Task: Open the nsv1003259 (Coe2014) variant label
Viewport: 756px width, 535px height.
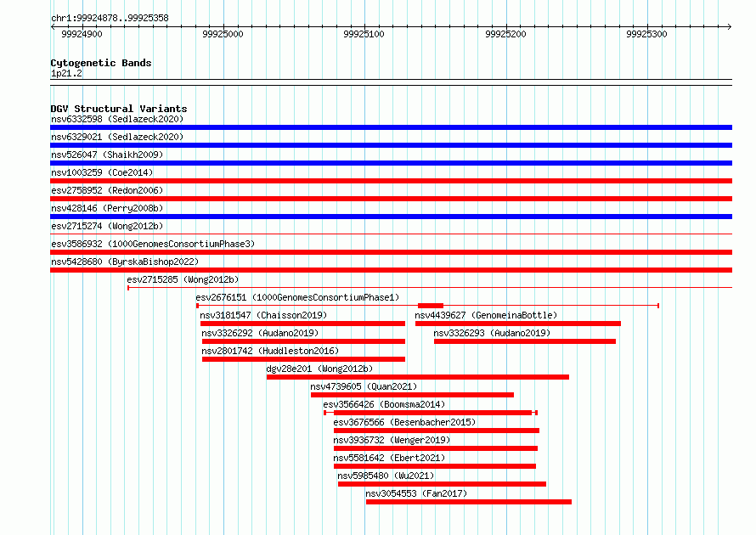Action: coord(102,172)
